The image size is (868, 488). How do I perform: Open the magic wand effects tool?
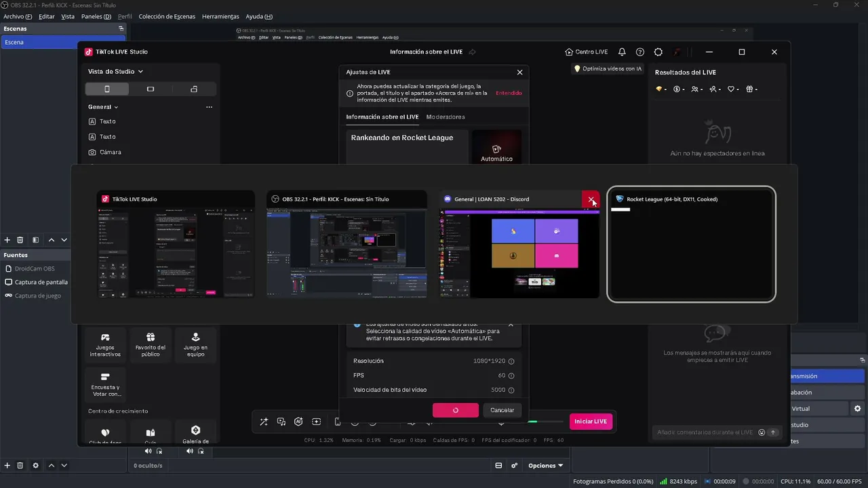264,422
